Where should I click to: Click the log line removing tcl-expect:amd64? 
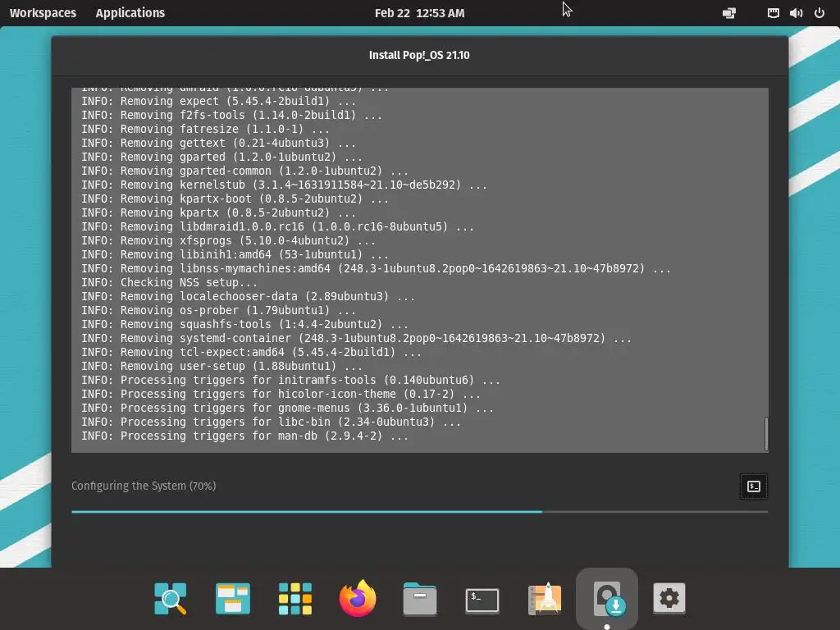coord(251,352)
